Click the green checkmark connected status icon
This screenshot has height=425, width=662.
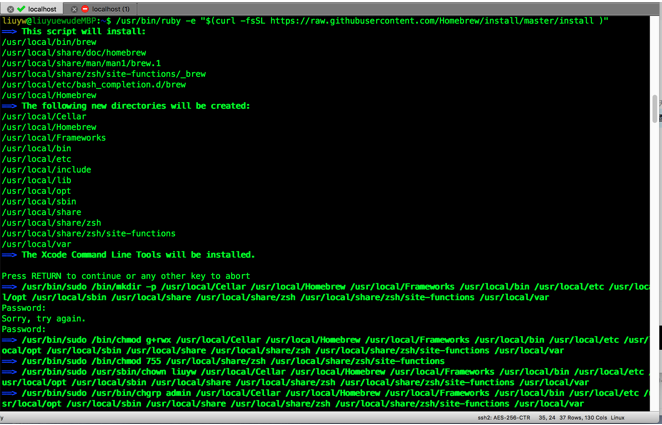21,8
